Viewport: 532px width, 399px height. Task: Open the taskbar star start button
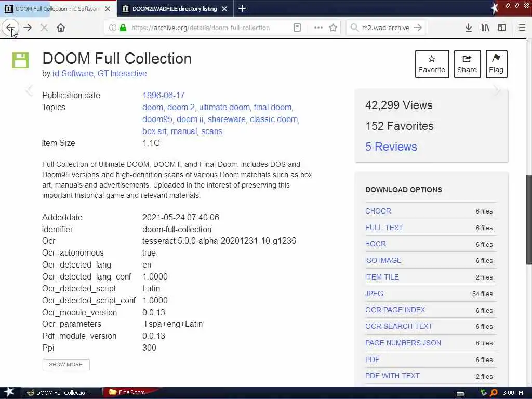coord(9,392)
